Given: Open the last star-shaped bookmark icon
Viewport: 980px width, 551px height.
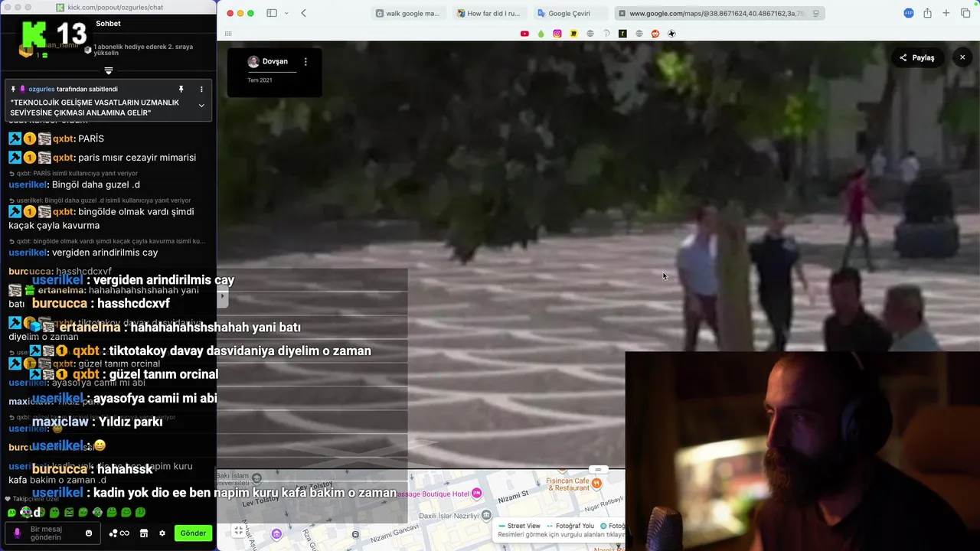Looking at the screenshot, I should [671, 34].
